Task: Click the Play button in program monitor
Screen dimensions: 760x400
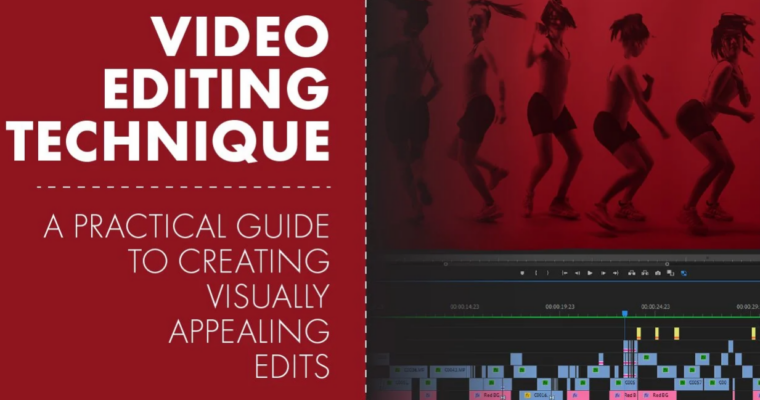Action: coord(590,273)
